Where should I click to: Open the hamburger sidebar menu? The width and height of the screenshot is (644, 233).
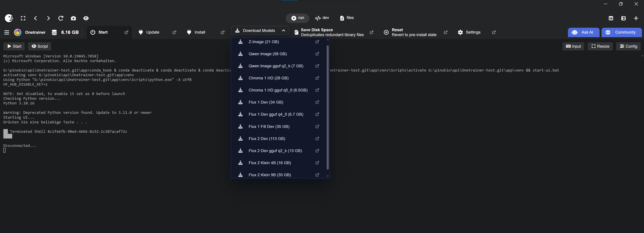(7, 32)
